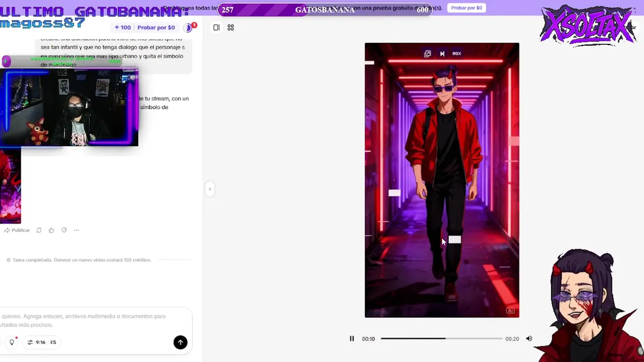Open video in pop-out window icon

tap(427, 54)
